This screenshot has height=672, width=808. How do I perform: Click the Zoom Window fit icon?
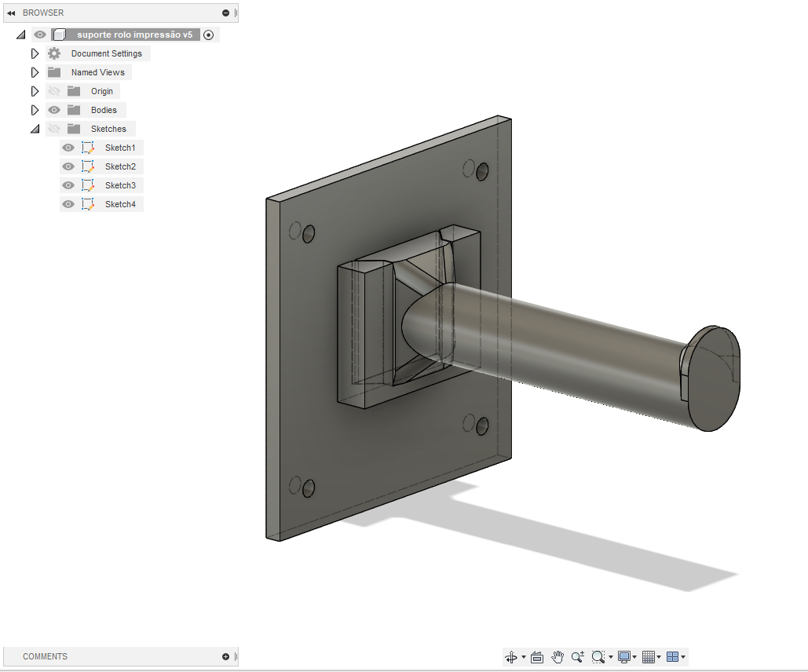(x=598, y=656)
